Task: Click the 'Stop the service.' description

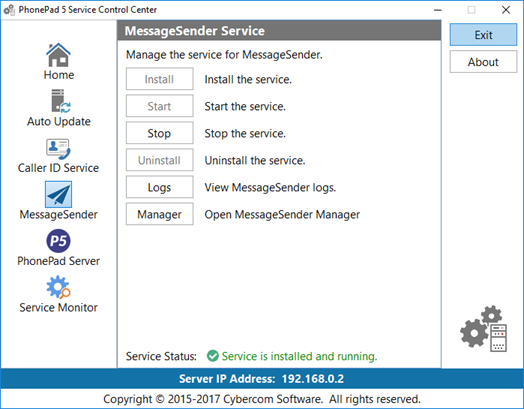Action: point(245,133)
